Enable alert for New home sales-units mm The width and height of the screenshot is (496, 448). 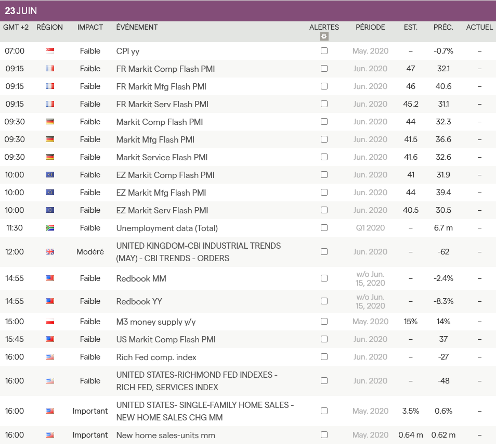[x=324, y=434]
